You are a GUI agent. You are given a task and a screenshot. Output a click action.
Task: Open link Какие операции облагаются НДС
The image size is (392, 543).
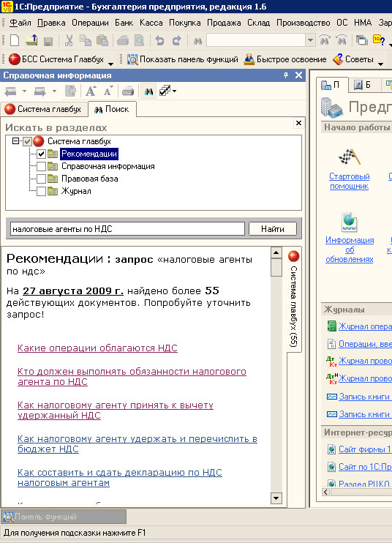pos(97,348)
